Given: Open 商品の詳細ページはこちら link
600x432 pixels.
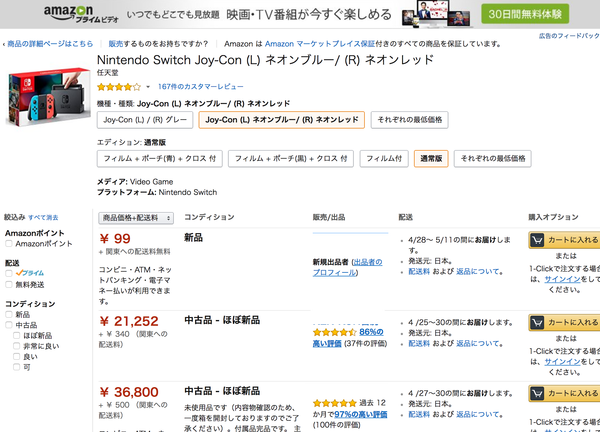Looking at the screenshot, I should point(50,44).
